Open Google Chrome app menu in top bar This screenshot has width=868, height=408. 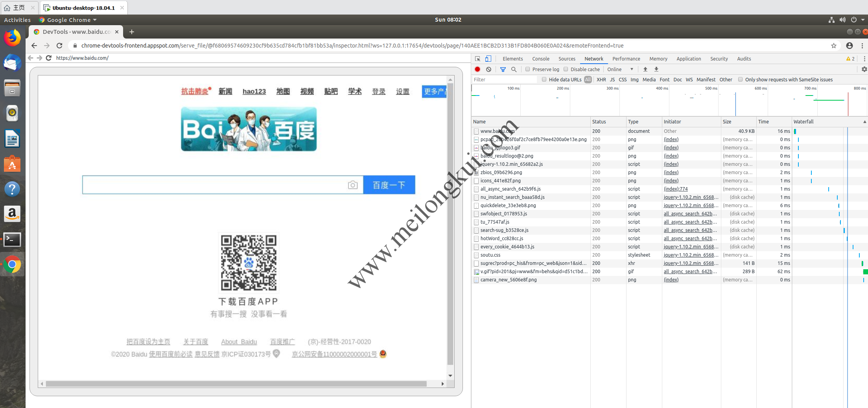point(68,20)
